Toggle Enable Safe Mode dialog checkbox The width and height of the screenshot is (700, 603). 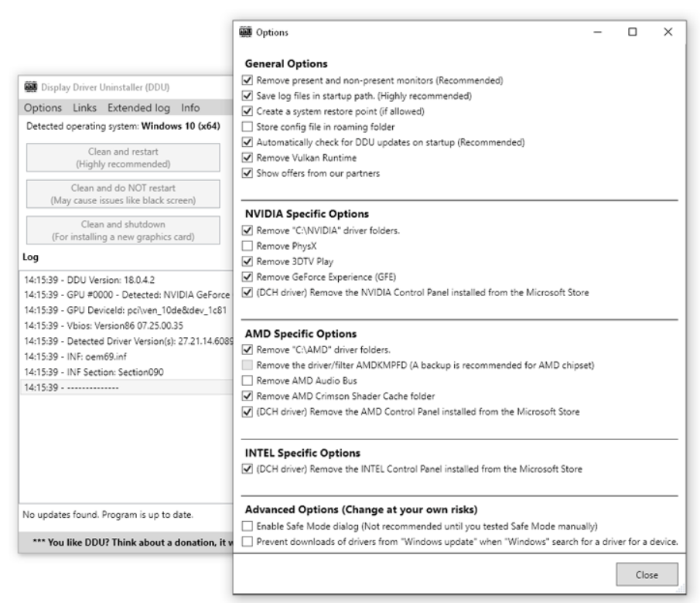point(248,526)
